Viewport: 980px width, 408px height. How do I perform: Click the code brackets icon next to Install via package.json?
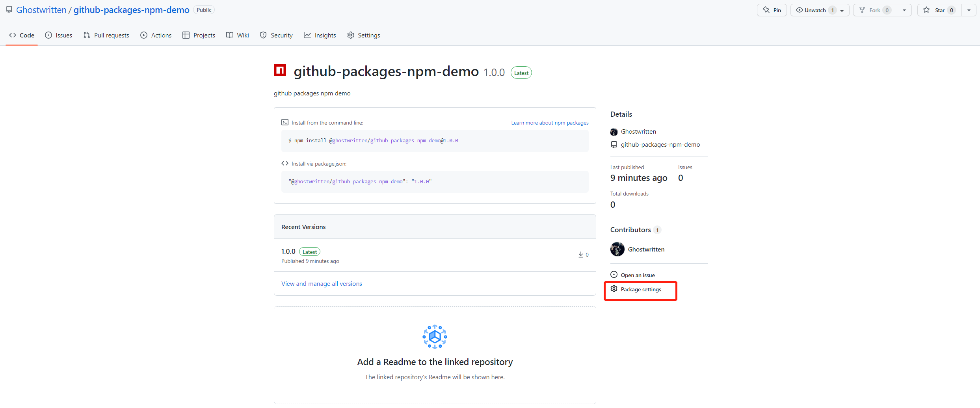pos(285,163)
